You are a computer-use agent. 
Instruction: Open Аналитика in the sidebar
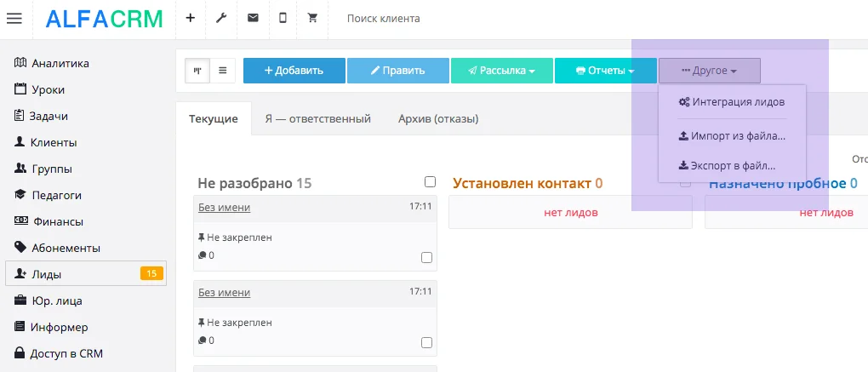tap(51, 63)
